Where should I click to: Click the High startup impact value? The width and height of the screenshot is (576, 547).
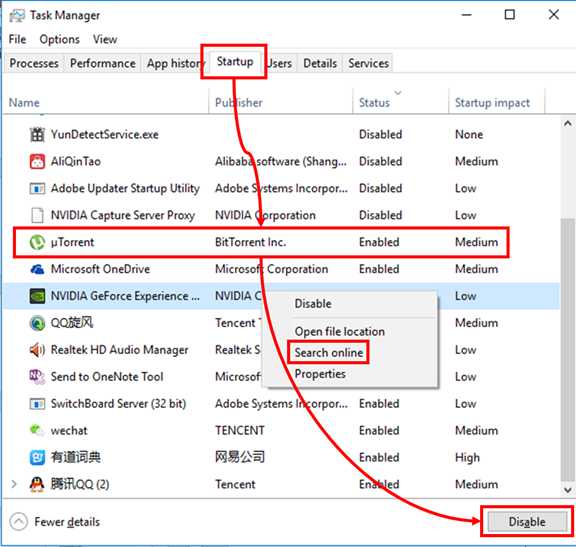(467, 457)
